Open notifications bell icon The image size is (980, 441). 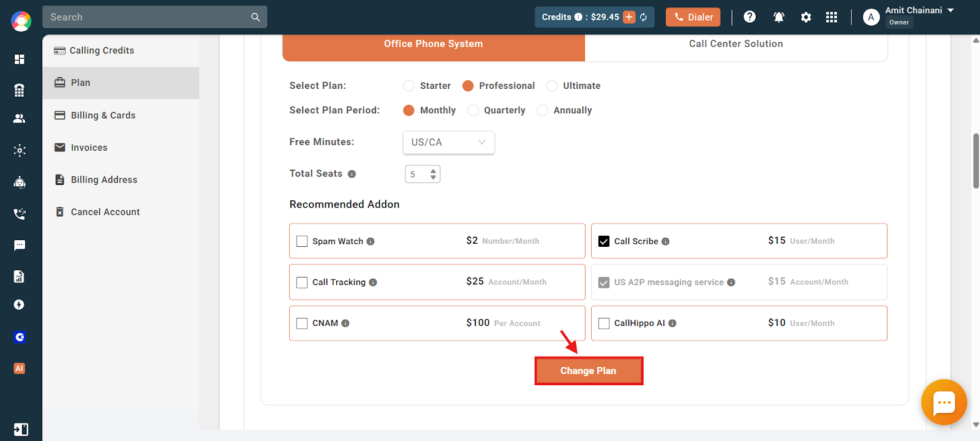(778, 17)
